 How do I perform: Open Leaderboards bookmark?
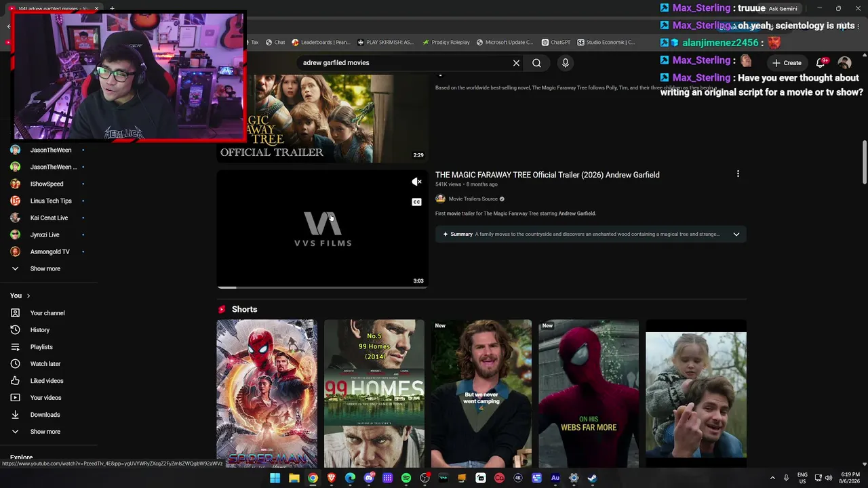(x=321, y=42)
